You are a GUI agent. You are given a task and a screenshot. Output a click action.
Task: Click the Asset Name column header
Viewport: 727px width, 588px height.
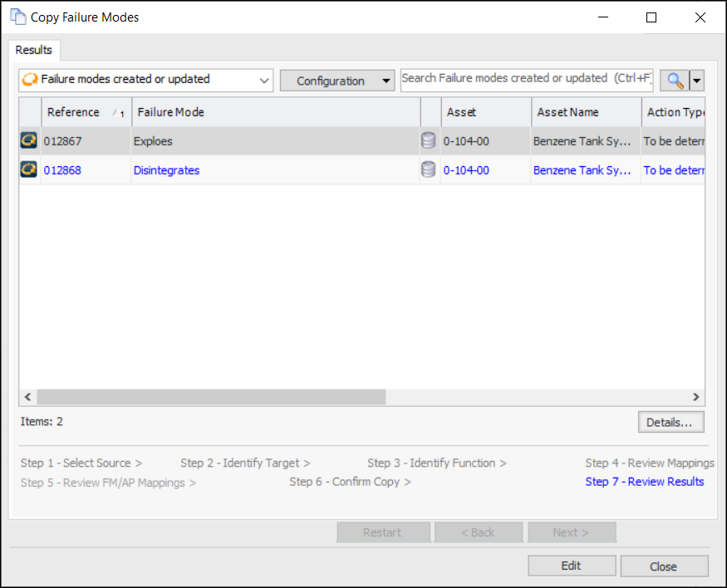[567, 112]
